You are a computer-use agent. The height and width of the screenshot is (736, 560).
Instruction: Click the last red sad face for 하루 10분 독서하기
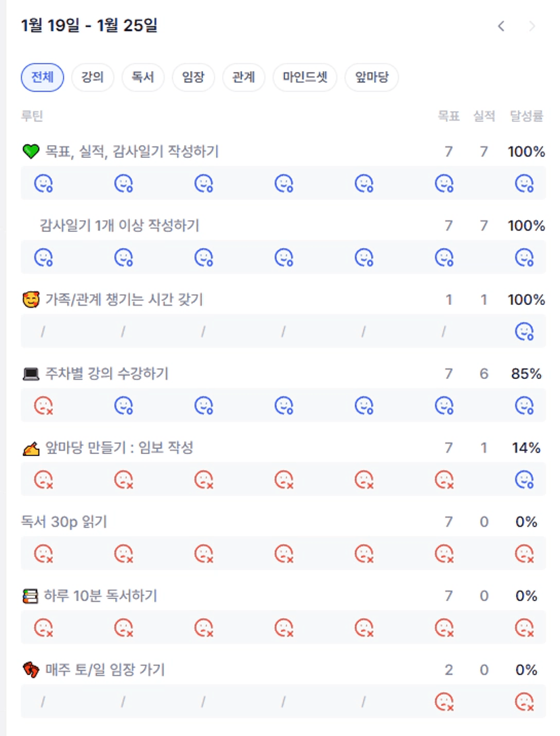pyautogui.click(x=524, y=628)
